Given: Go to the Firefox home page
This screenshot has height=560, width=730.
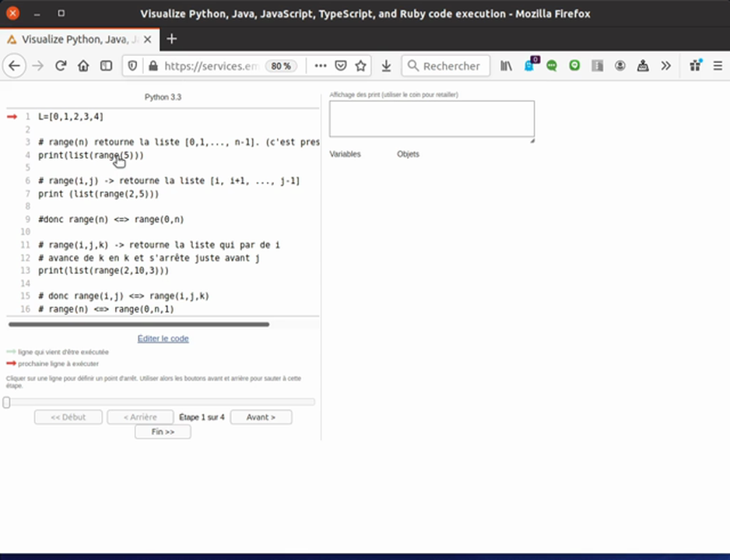Looking at the screenshot, I should point(83,66).
